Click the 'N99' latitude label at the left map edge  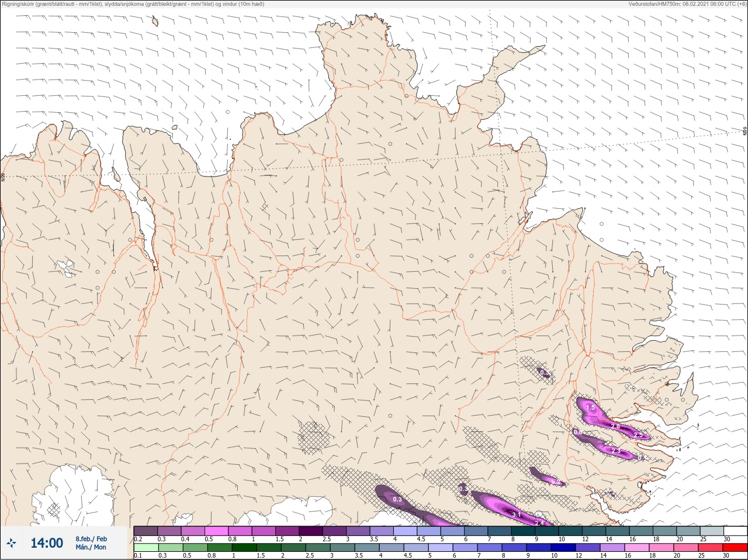coord(3,177)
